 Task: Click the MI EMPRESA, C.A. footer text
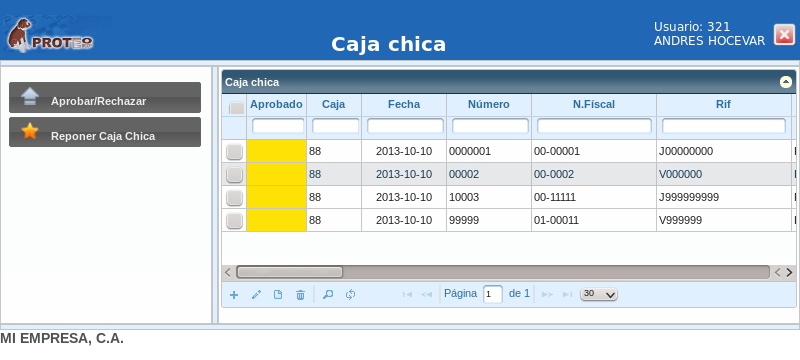62,339
